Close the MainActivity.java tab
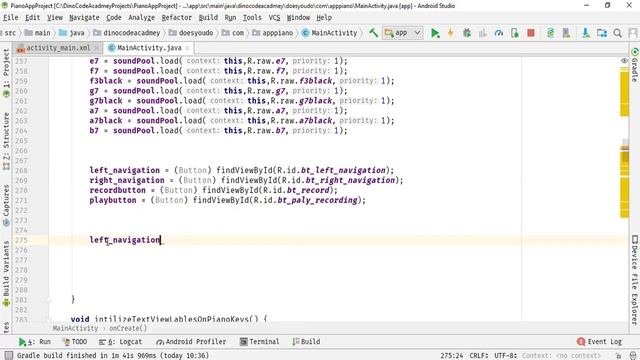 click(x=187, y=48)
